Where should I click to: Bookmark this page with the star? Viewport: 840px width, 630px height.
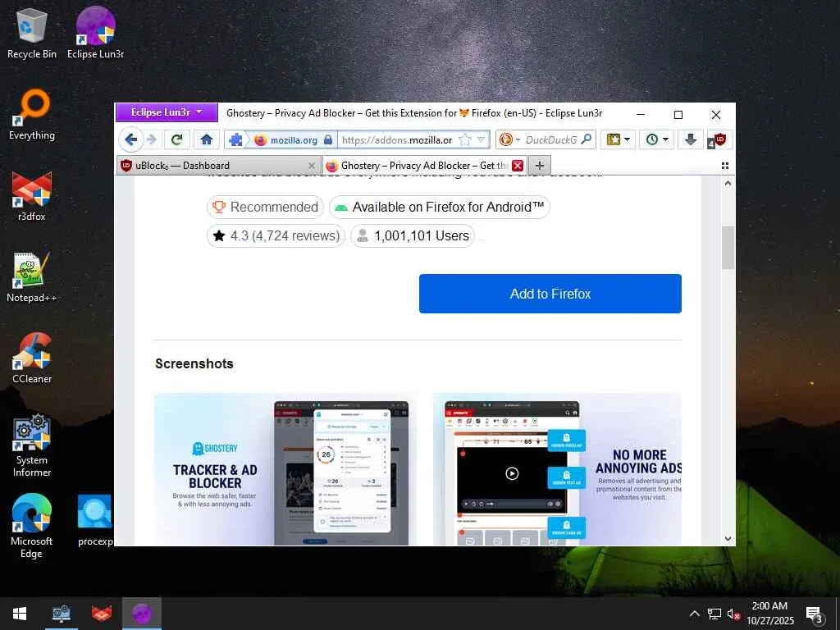pyautogui.click(x=465, y=139)
